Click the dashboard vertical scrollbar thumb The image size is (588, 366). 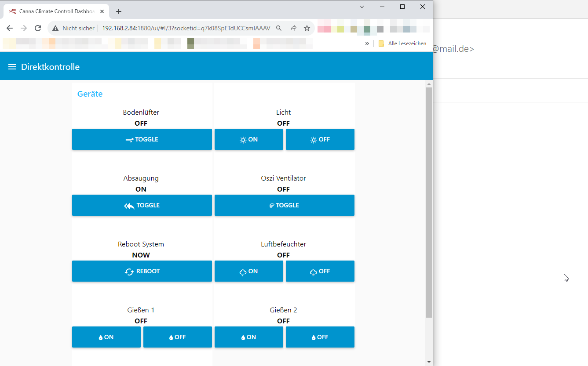[429, 202]
